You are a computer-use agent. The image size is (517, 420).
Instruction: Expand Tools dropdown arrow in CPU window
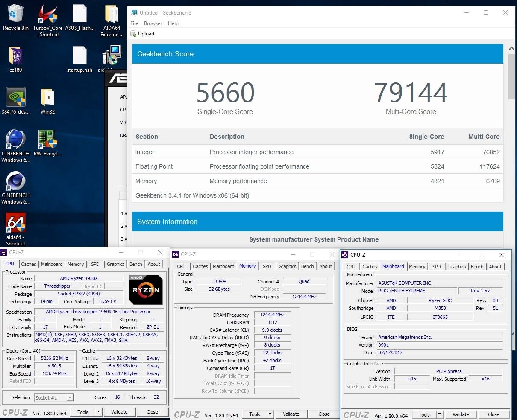pyautogui.click(x=99, y=412)
